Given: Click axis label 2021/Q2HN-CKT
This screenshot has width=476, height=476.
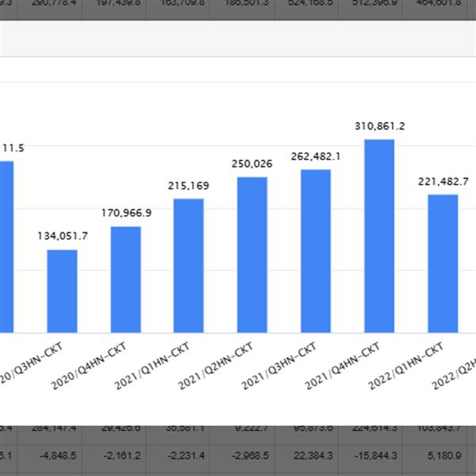Looking at the screenshot, I should pos(215,366).
